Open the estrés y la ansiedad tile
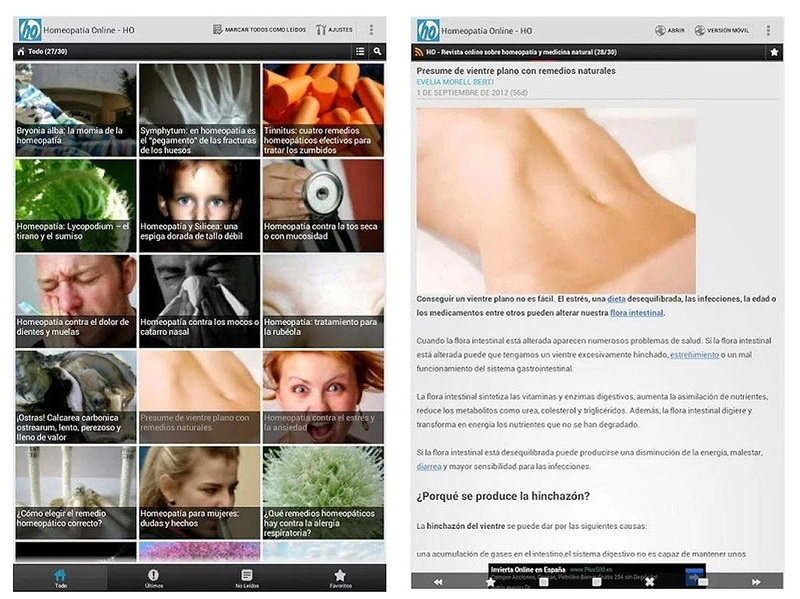 click(323, 397)
